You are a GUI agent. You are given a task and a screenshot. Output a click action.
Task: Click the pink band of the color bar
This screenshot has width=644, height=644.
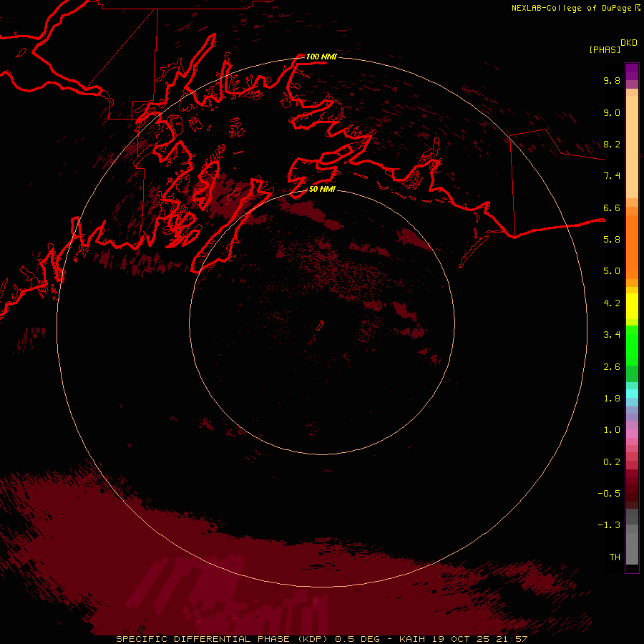click(x=632, y=434)
